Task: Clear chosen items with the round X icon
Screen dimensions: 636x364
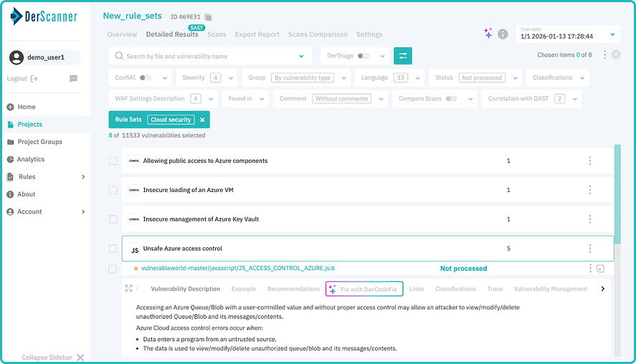Action: [x=616, y=54]
